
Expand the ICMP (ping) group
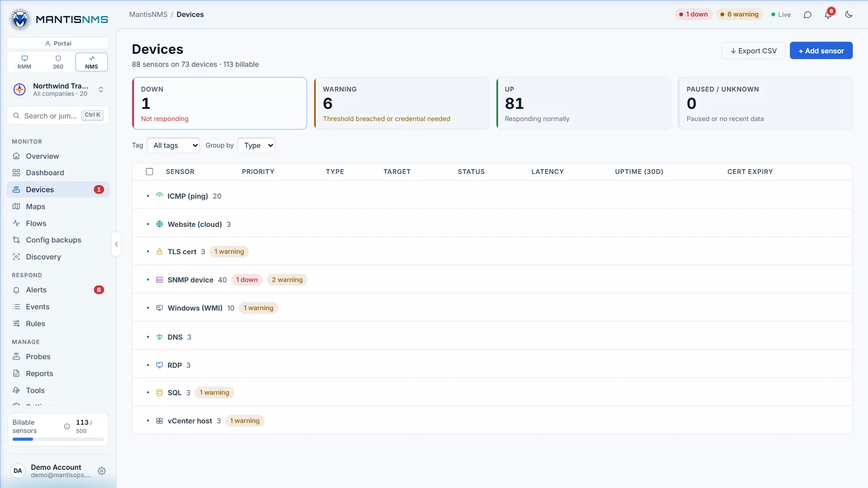coord(148,196)
